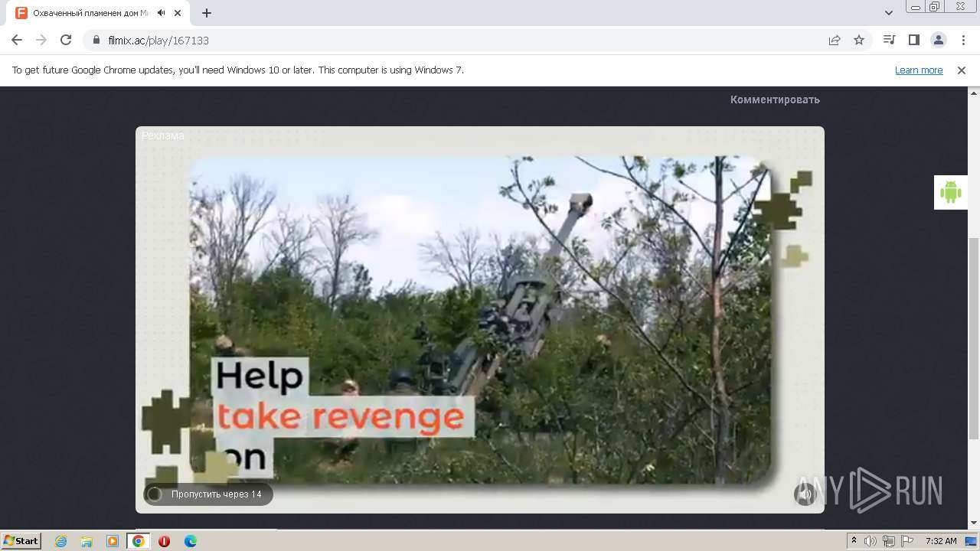Click the Реклама label on the ad
Viewport: 980px width, 551px height.
point(163,135)
